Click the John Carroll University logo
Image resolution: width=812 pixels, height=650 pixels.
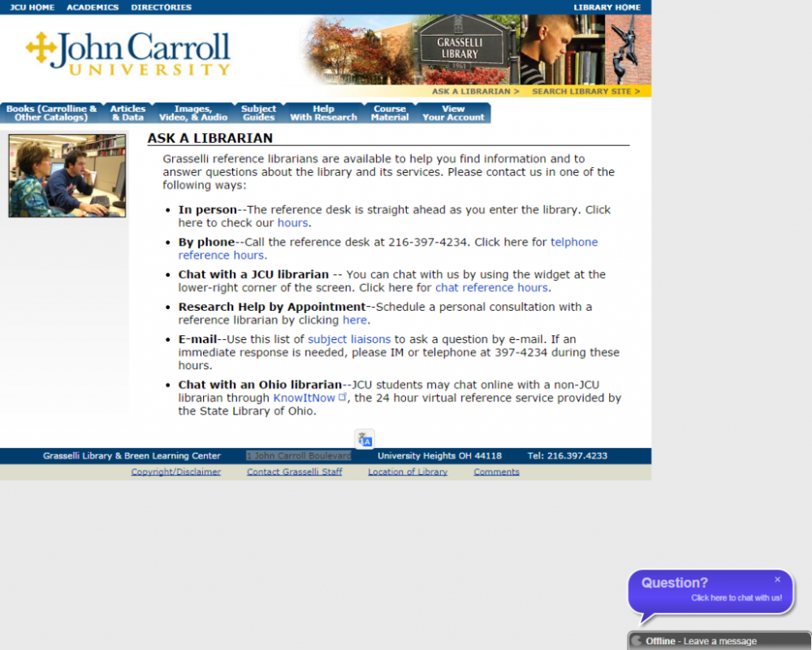tap(128, 54)
